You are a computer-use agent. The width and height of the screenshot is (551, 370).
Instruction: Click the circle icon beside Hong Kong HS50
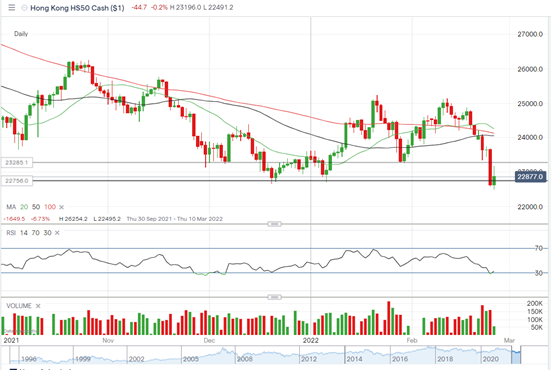[x=24, y=8]
